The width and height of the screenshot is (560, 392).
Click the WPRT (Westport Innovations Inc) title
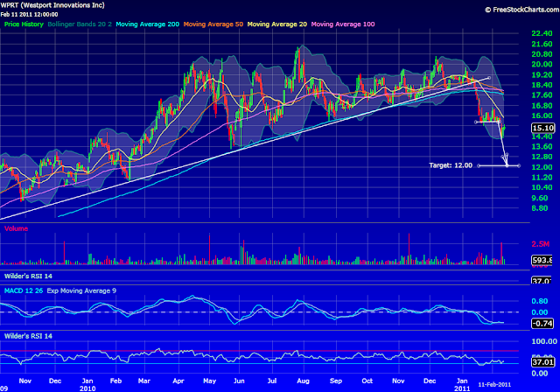point(52,5)
